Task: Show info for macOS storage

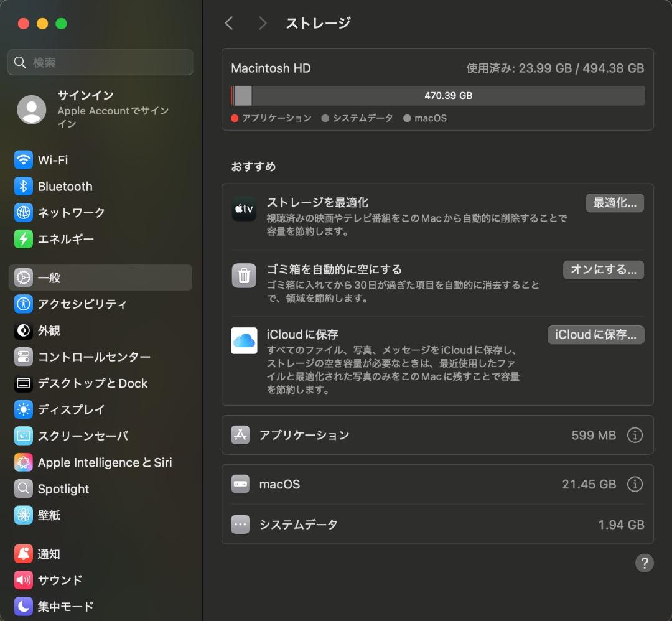Action: (635, 484)
